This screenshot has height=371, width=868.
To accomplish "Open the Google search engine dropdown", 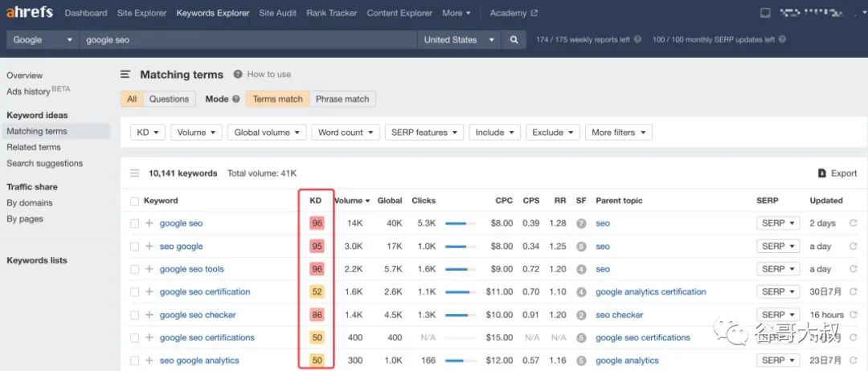I will (42, 40).
